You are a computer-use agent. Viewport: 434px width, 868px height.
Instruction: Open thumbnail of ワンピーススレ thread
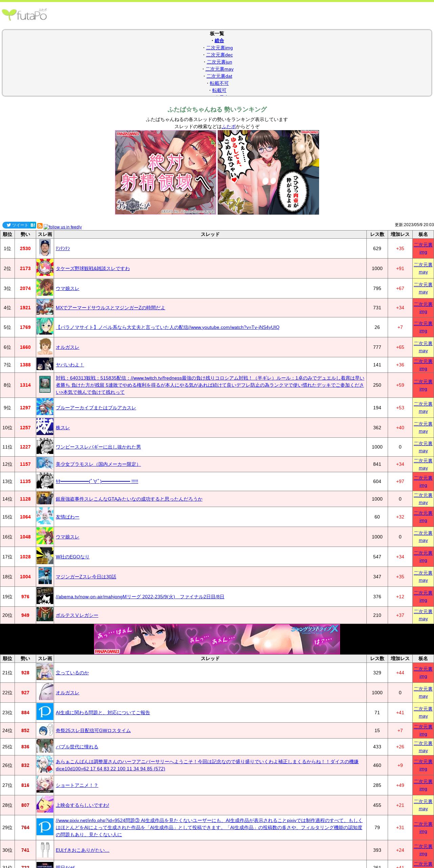point(45,447)
